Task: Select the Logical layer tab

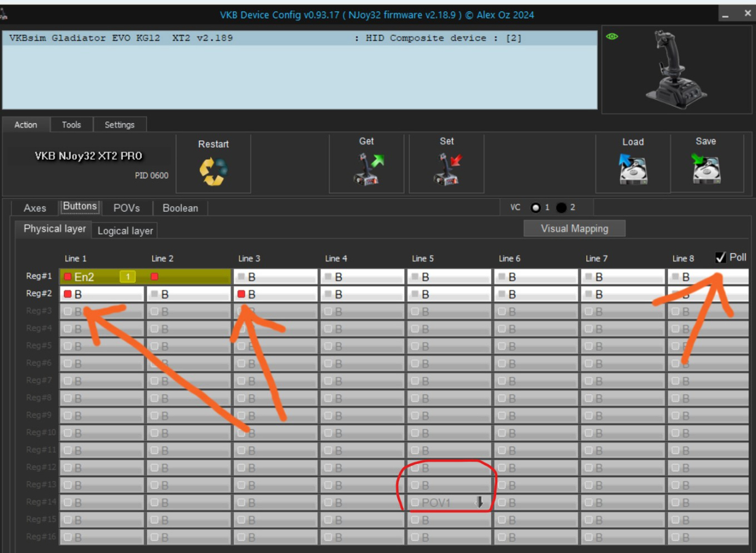Action: click(125, 231)
